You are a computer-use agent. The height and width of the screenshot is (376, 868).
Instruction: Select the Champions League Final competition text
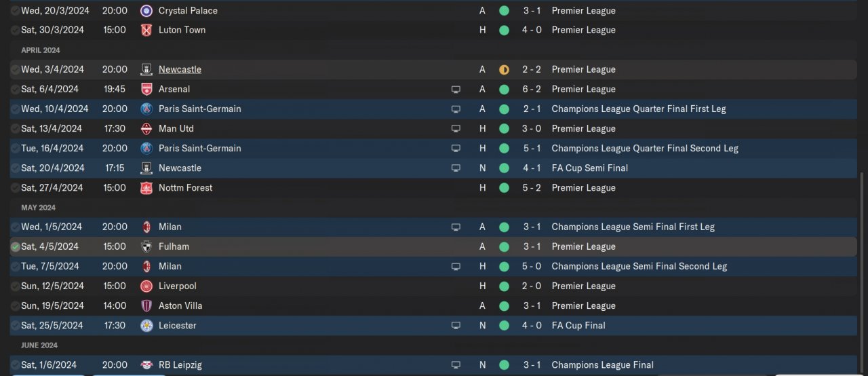(602, 365)
